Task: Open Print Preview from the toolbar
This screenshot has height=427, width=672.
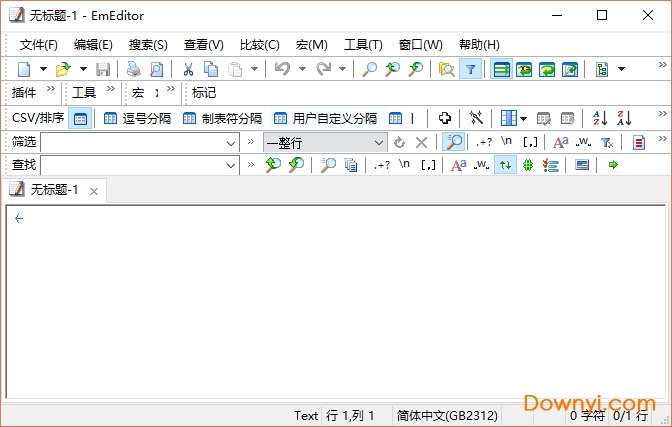Action: point(157,69)
